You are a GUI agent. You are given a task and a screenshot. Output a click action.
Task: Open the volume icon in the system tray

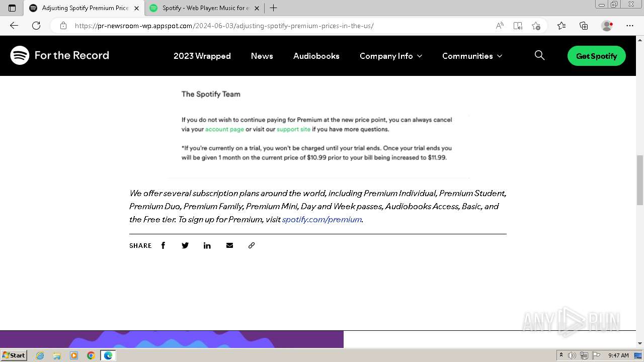pos(572,355)
